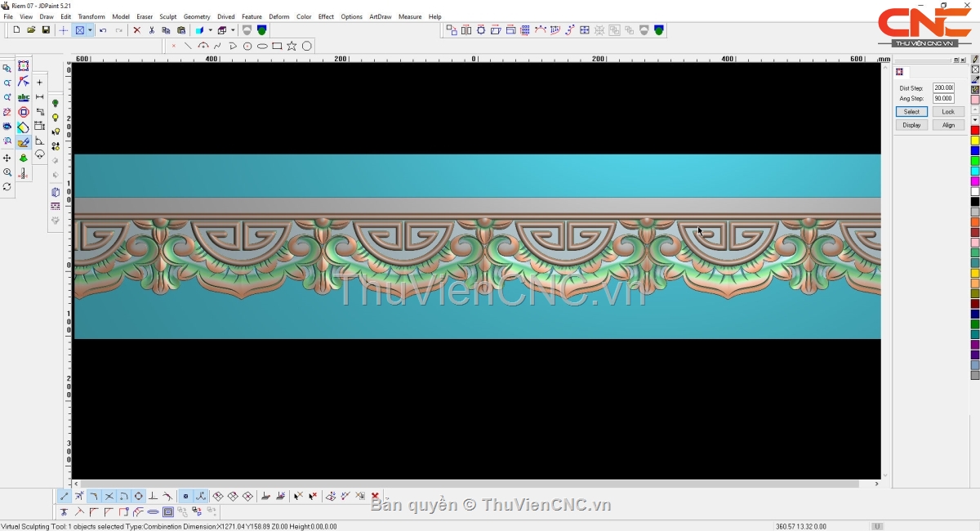Open the ArtDraw menu

pyautogui.click(x=380, y=16)
